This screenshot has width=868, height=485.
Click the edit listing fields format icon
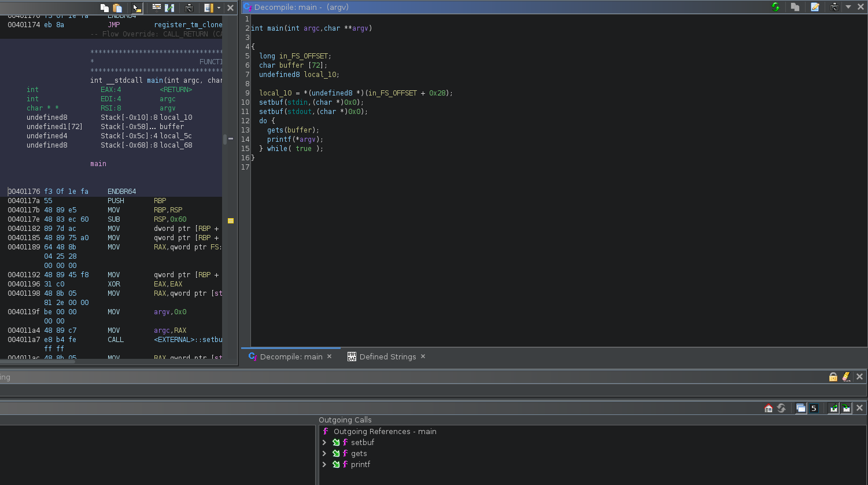click(x=208, y=8)
